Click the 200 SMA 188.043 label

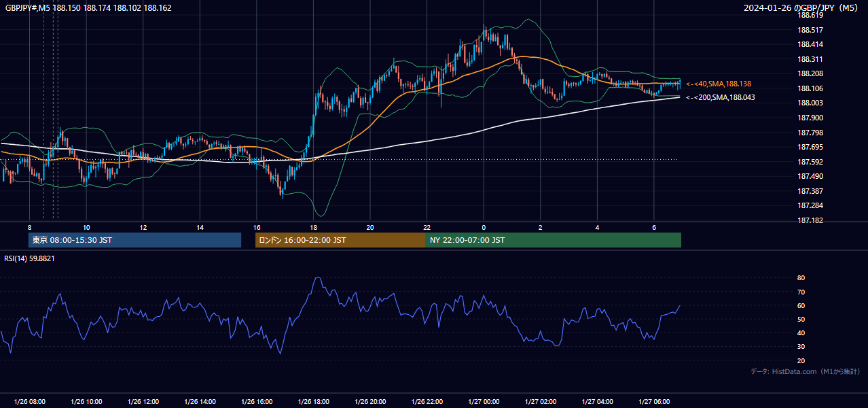(720, 97)
